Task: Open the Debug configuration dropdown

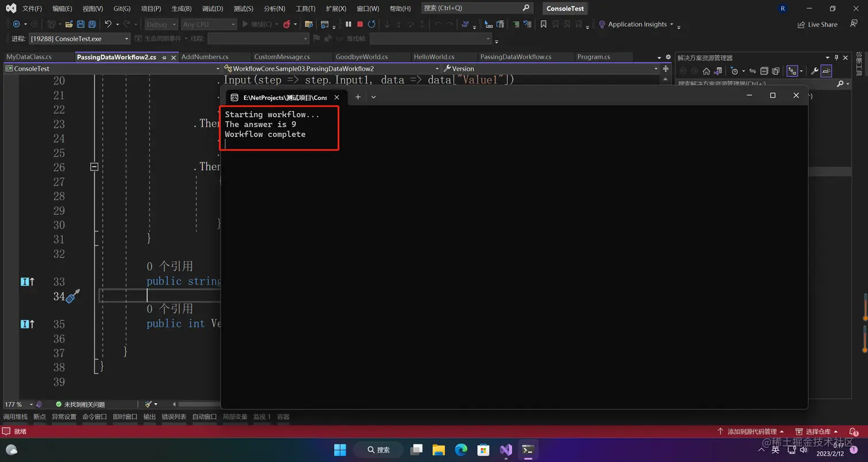Action: click(x=160, y=24)
